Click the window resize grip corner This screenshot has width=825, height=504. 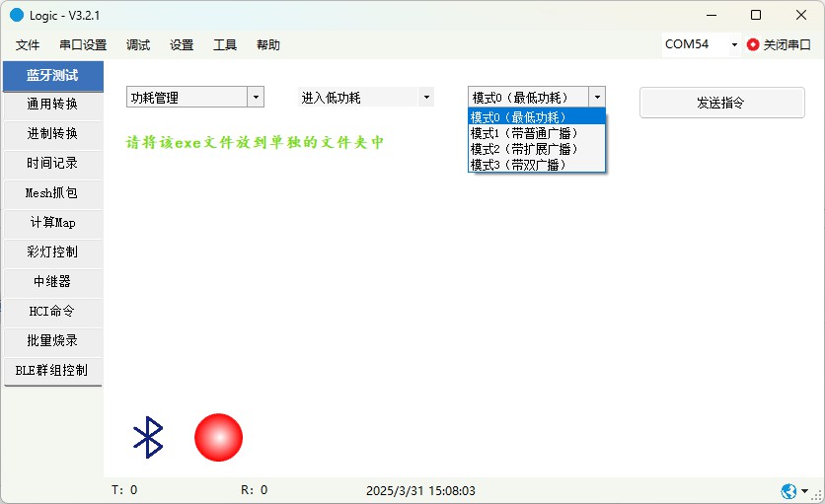817,495
